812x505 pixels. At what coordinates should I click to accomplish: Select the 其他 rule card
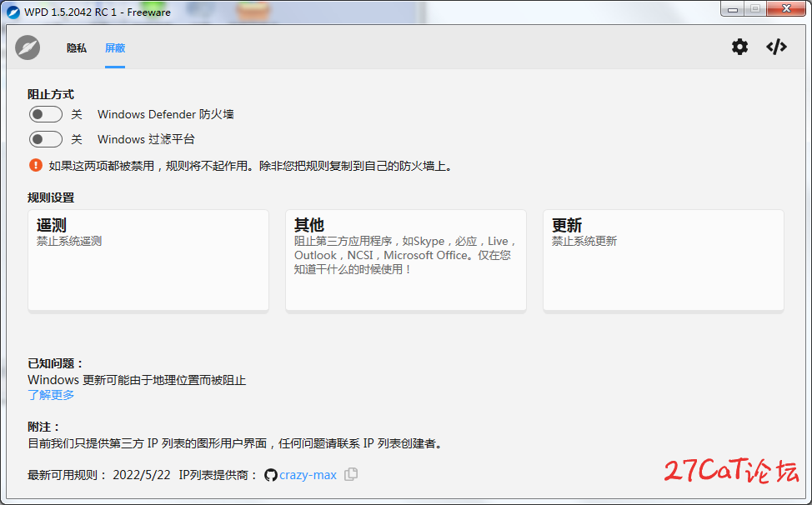tap(405, 260)
